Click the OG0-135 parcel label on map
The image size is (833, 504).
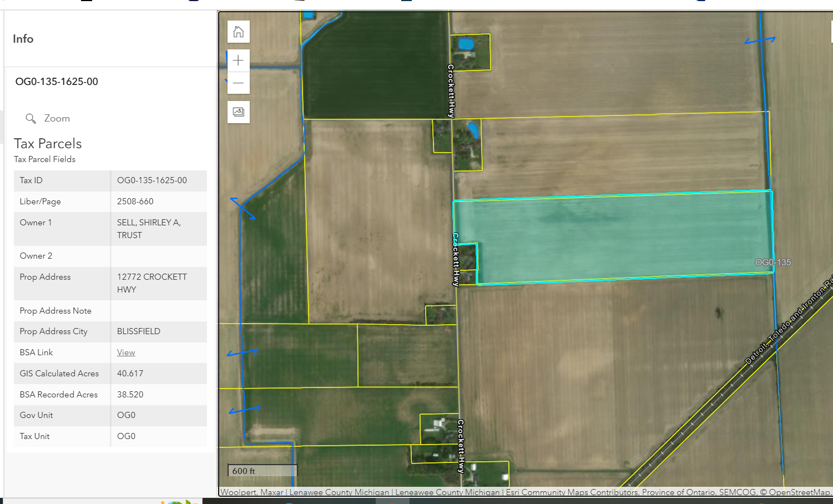773,263
